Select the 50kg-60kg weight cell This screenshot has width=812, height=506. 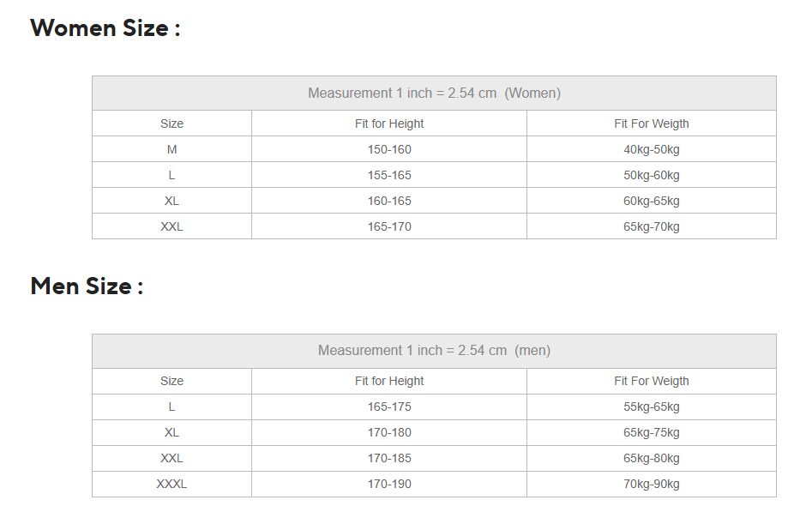[652, 175]
